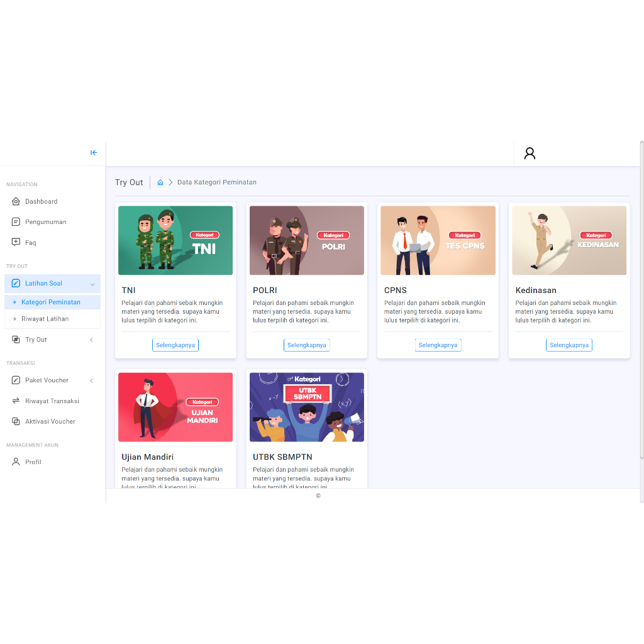Click the POLRI category banner image
Viewport: 644px width, 644px height.
tap(307, 240)
